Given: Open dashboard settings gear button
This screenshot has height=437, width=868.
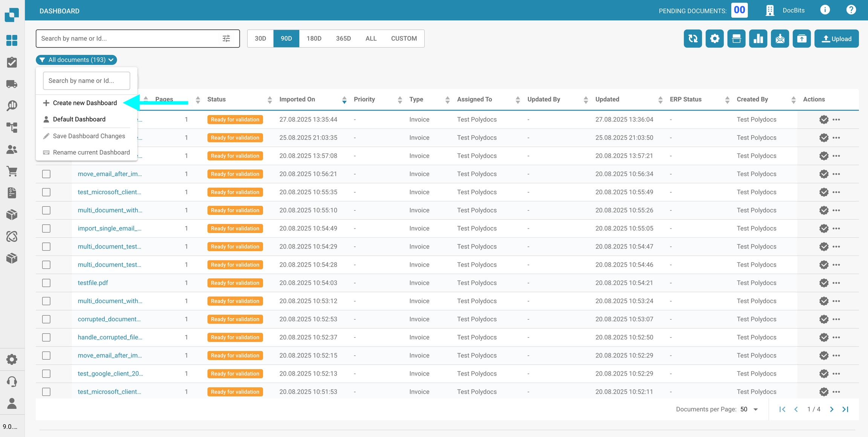Looking at the screenshot, I should pos(714,38).
